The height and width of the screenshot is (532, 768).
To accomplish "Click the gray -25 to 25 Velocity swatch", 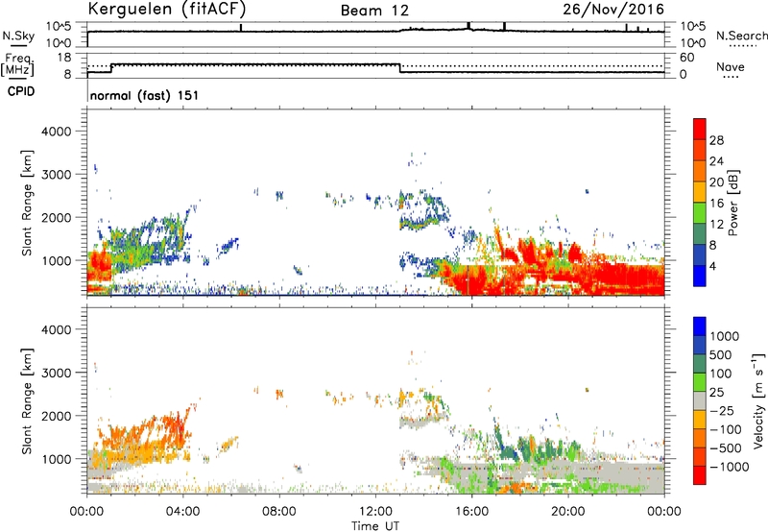I will point(700,400).
